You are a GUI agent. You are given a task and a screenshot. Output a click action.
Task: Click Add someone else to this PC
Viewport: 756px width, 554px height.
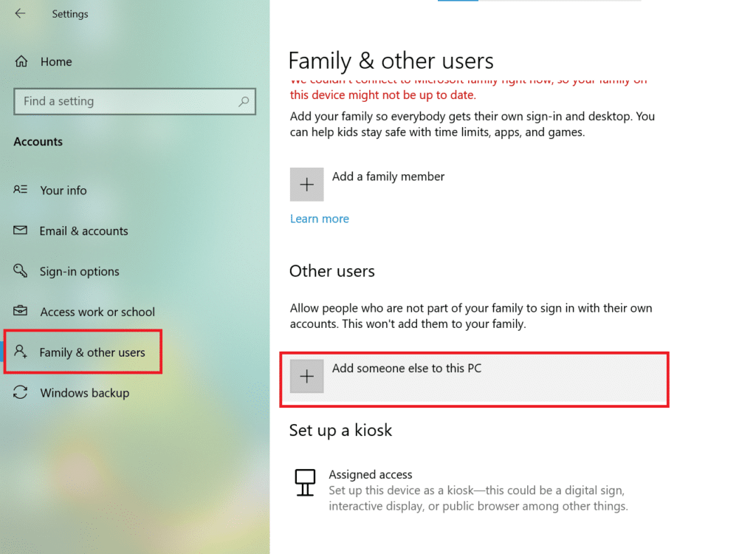tap(407, 367)
